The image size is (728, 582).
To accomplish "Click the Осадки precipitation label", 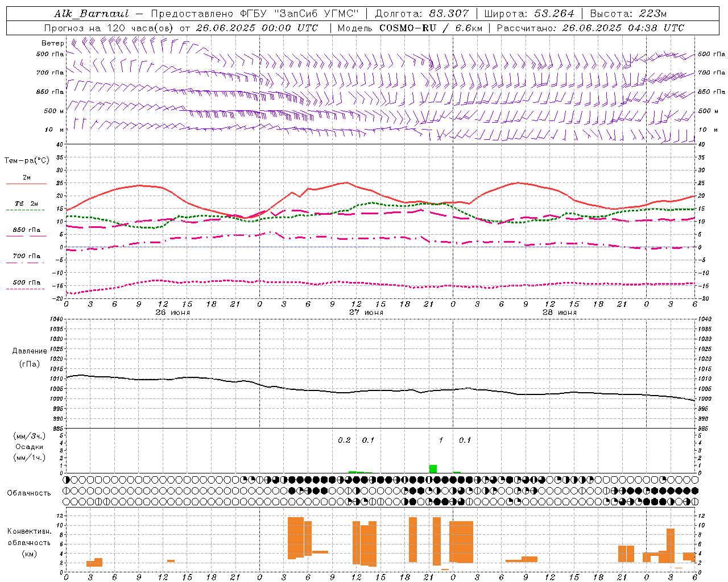I will pos(30,447).
